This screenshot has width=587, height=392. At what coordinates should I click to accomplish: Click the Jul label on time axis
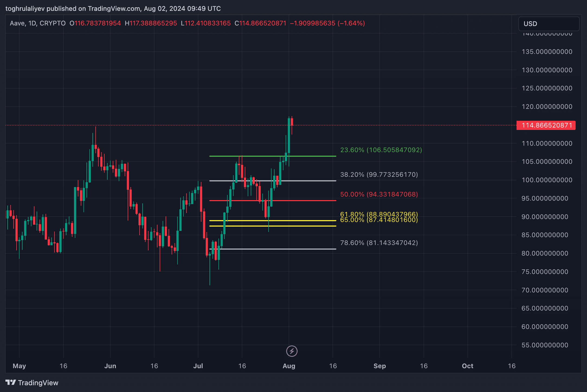(198, 366)
